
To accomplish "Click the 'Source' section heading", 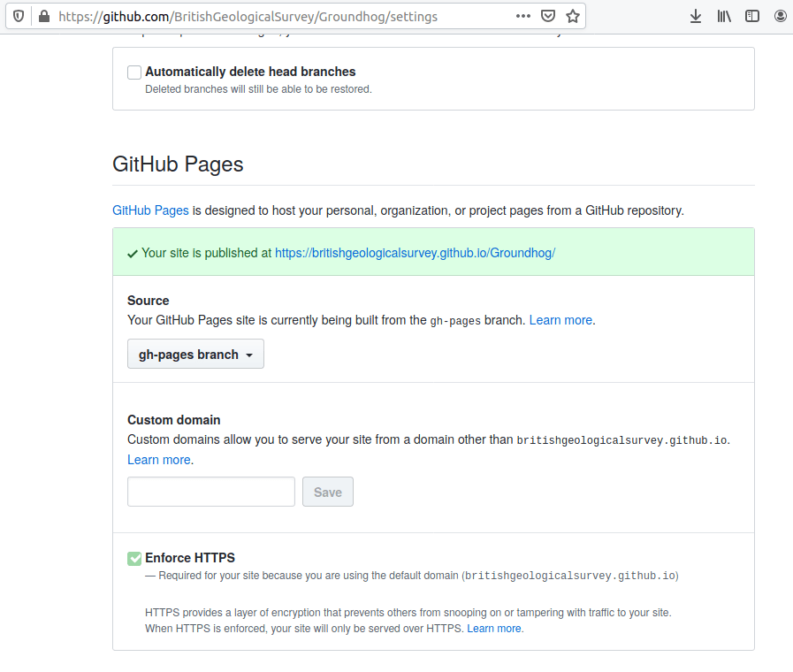I will tap(149, 301).
